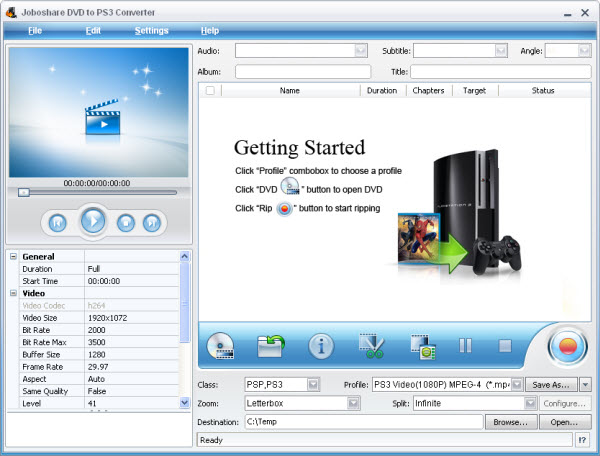Click the Title input field
The height and width of the screenshot is (456, 600).
click(x=501, y=72)
